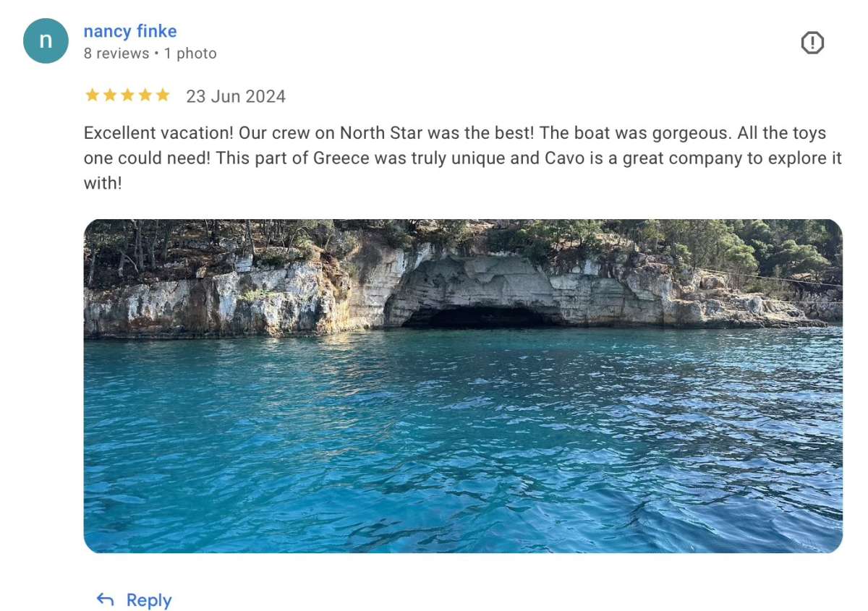
Task: Click the second rating star
Action: tap(110, 95)
